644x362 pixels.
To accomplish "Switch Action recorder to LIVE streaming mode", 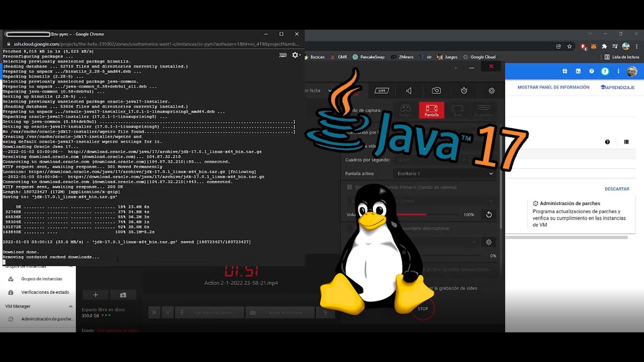I will pyautogui.click(x=381, y=90).
